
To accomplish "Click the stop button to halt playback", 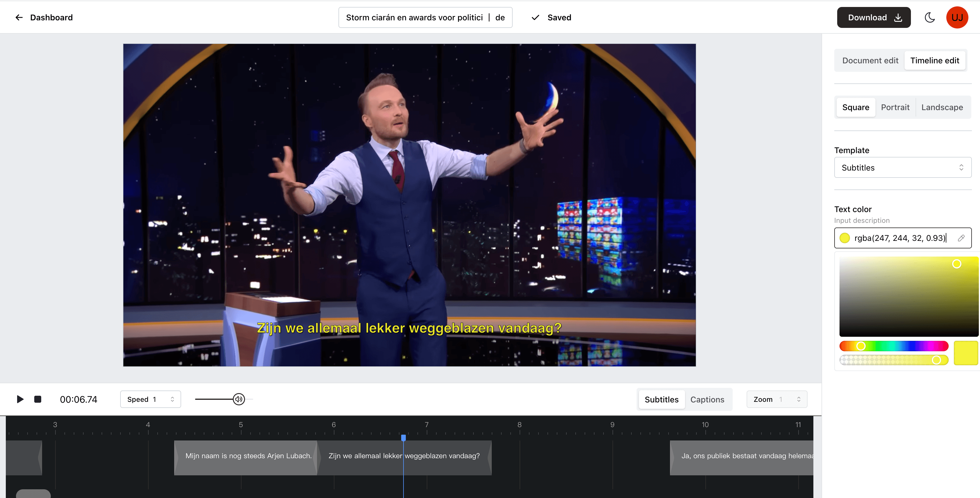I will pyautogui.click(x=37, y=399).
